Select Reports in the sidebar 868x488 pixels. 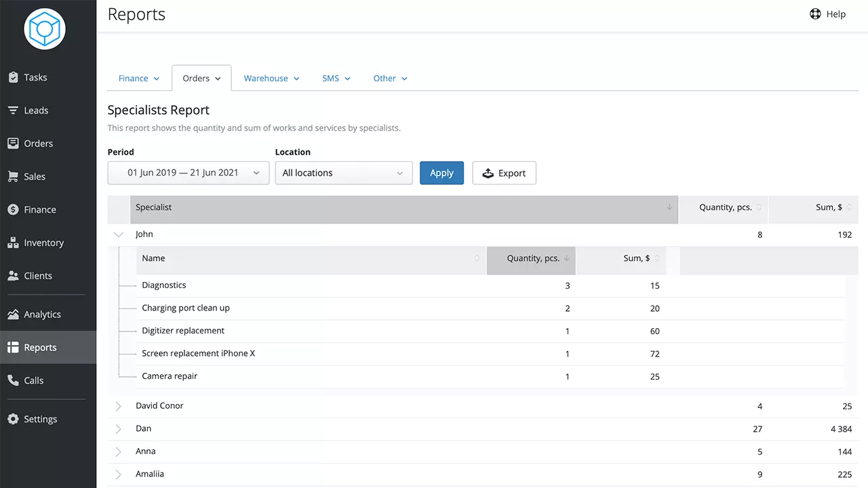click(x=48, y=348)
